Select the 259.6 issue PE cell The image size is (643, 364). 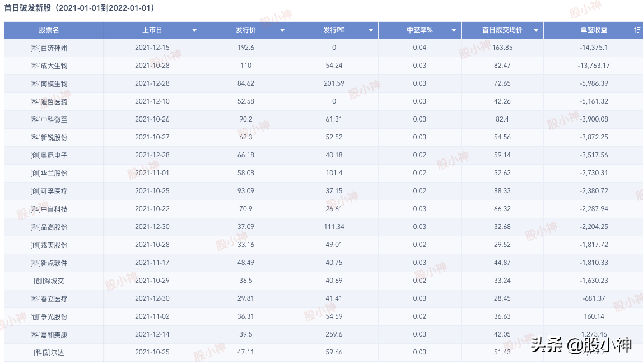pos(334,335)
